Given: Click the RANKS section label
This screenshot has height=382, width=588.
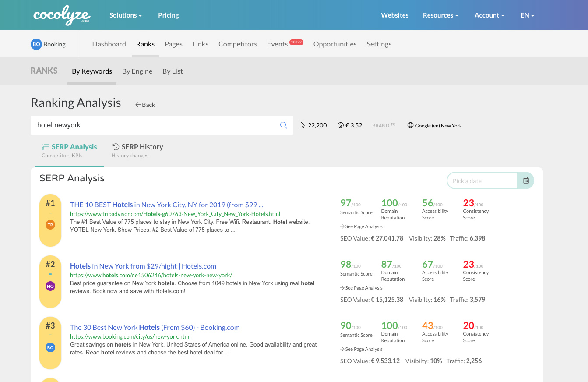Looking at the screenshot, I should [44, 71].
